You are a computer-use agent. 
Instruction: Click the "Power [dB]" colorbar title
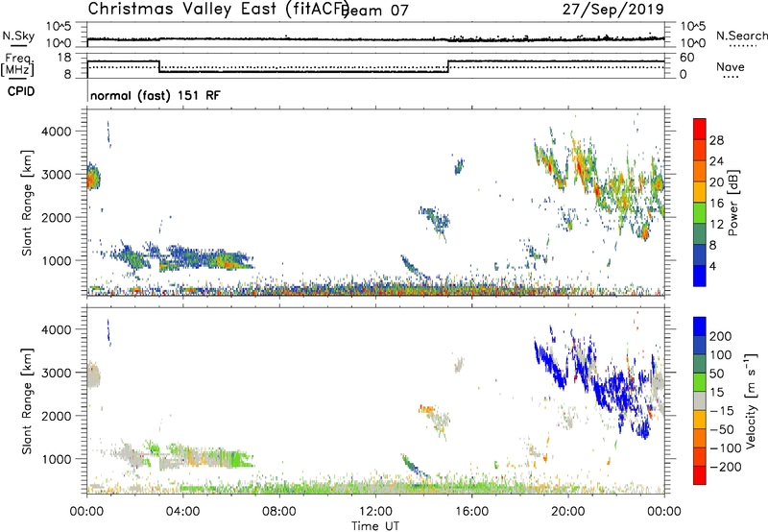click(x=732, y=203)
